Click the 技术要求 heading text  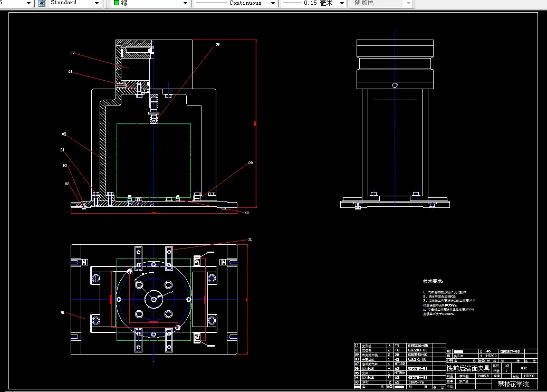(x=433, y=282)
